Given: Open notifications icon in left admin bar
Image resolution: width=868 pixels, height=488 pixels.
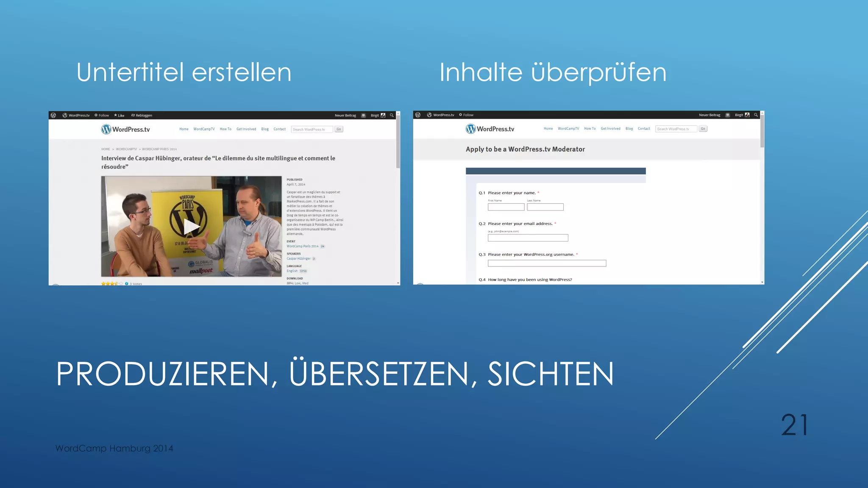Looking at the screenshot, I should 363,115.
